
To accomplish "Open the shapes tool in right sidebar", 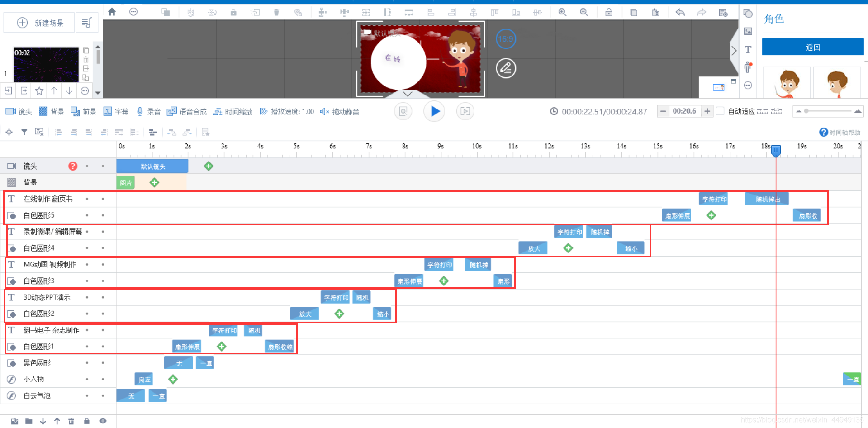I will [x=748, y=14].
